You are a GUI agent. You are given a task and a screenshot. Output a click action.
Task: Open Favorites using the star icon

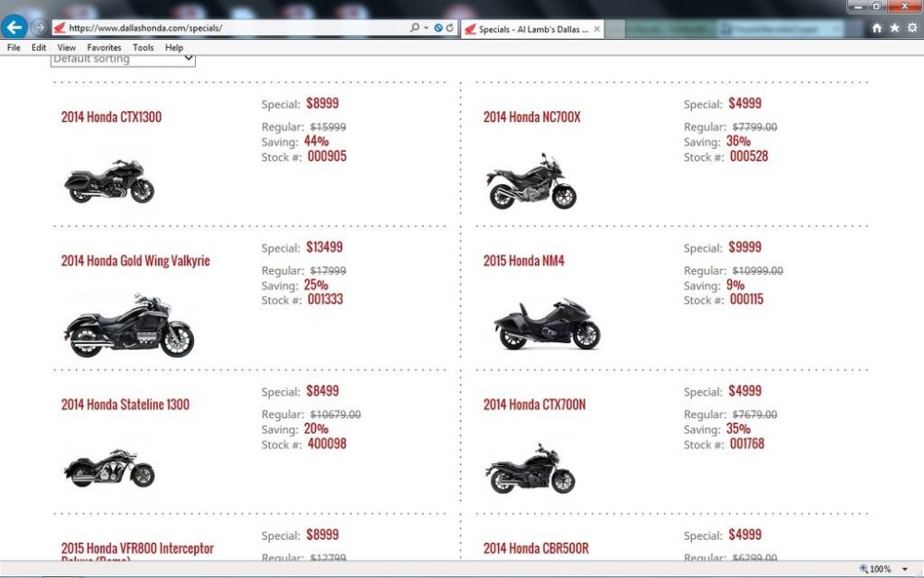pyautogui.click(x=894, y=28)
